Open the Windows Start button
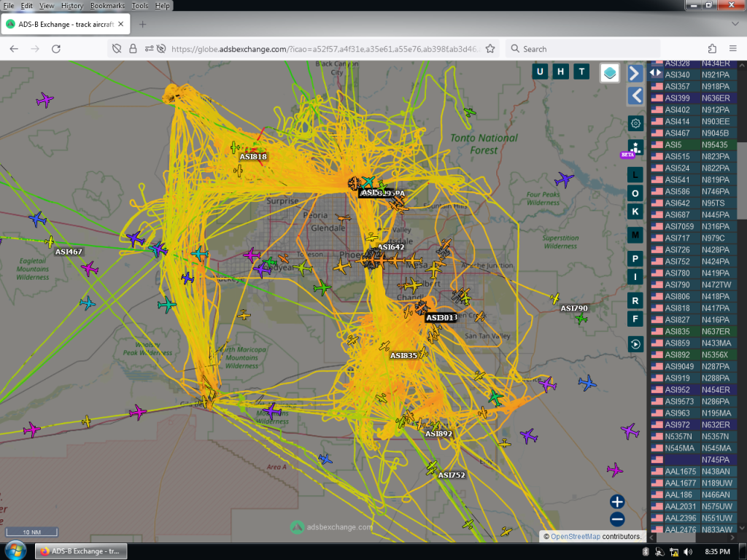747x560 pixels. click(x=15, y=551)
